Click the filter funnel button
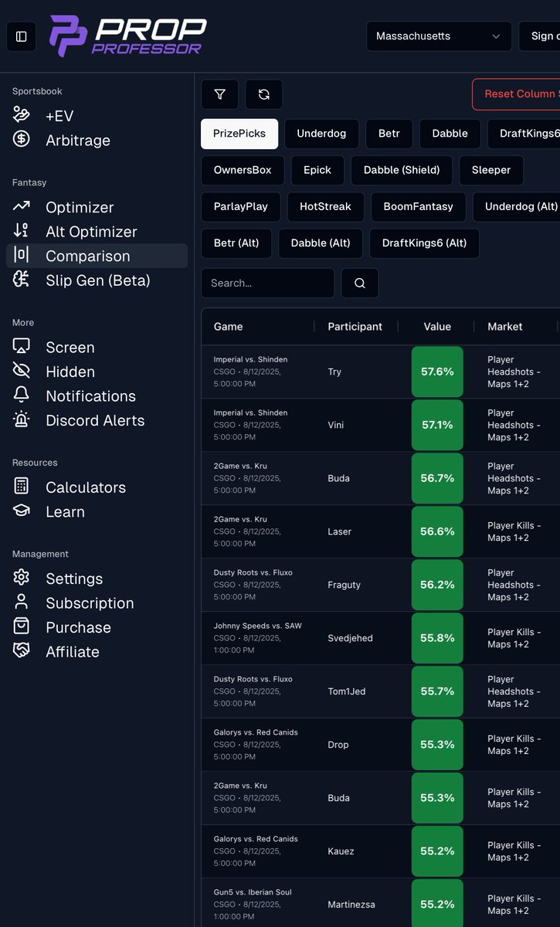Screen dimensions: 560x927 tap(220, 94)
